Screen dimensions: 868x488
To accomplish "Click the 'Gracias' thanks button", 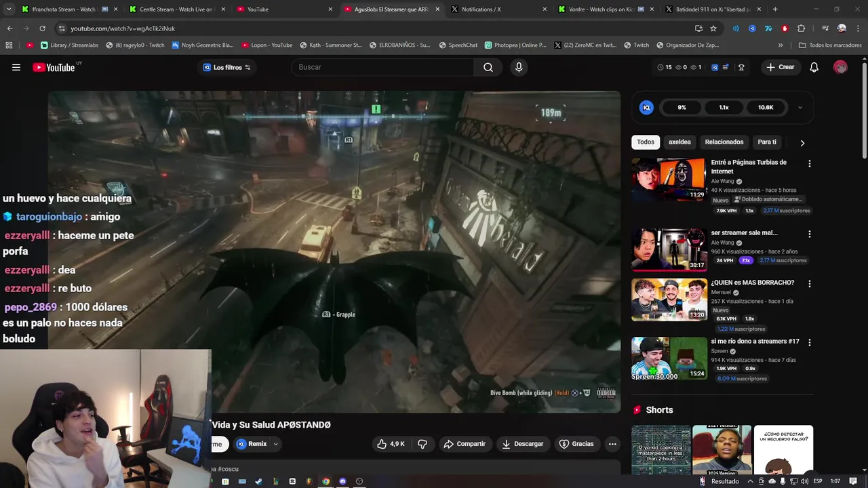I will (x=576, y=444).
